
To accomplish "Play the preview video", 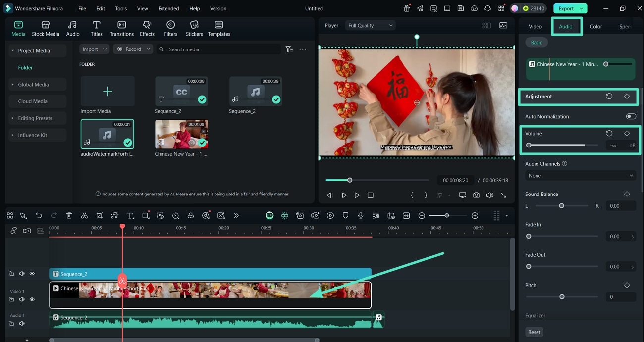I will click(357, 195).
